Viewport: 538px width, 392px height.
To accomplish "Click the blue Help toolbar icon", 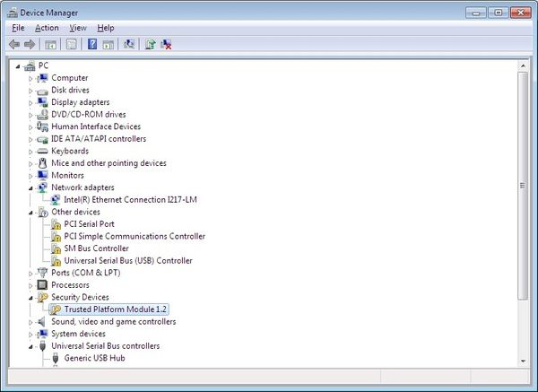I will click(91, 44).
